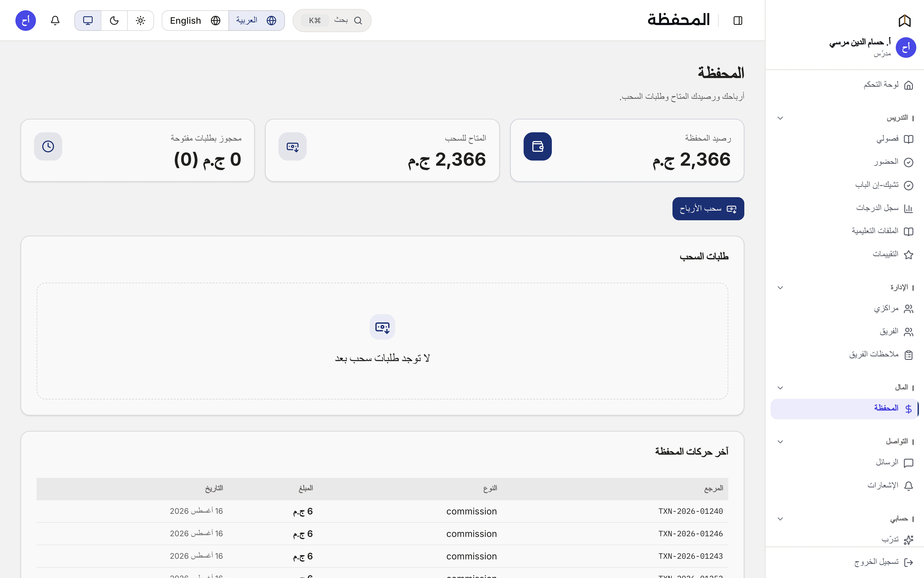Viewport: 924px width, 578px height.
Task: Collapse the التواصل sidebar section
Action: (780, 441)
